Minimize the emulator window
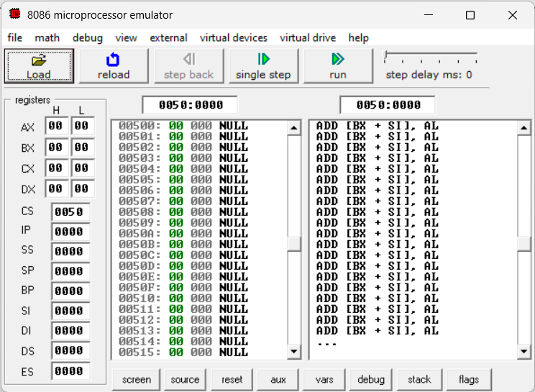535x392 pixels. click(x=429, y=15)
